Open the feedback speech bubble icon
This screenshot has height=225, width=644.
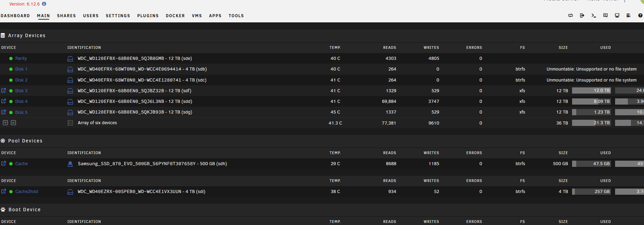[x=605, y=15]
